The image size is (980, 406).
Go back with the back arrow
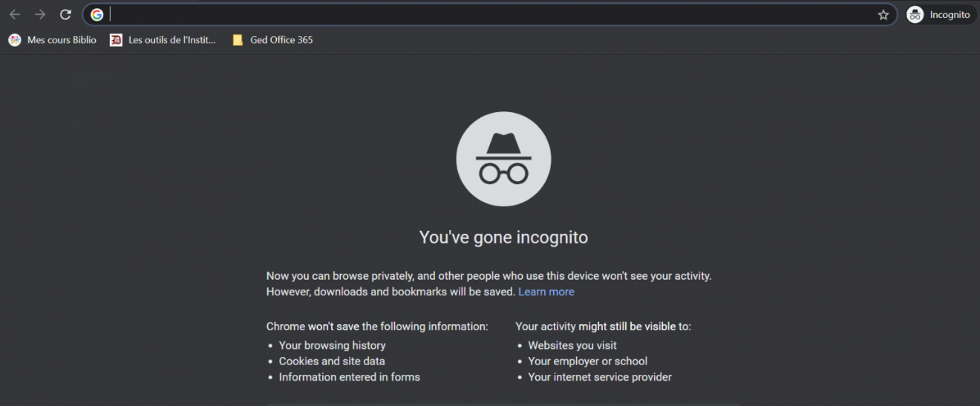click(15, 15)
